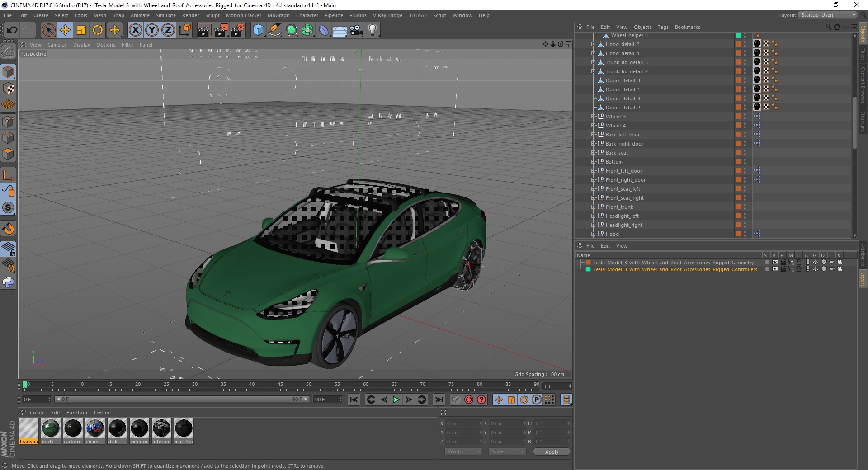Image resolution: width=868 pixels, height=470 pixels.
Task: Open the Objects manager Tags menu
Action: coord(663,27)
